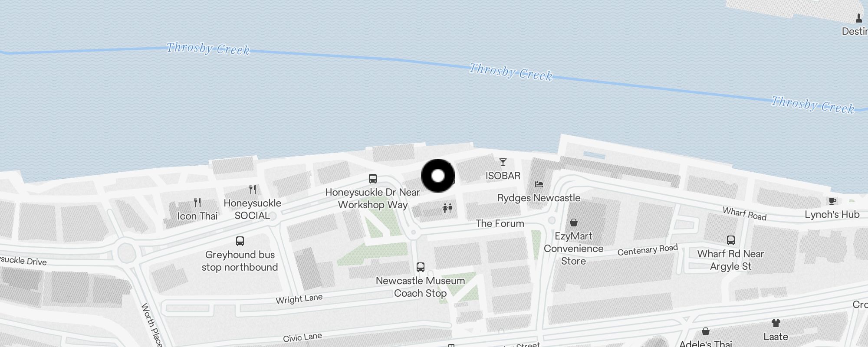868x347 pixels.
Task: Click the black circular location marker
Action: click(438, 176)
